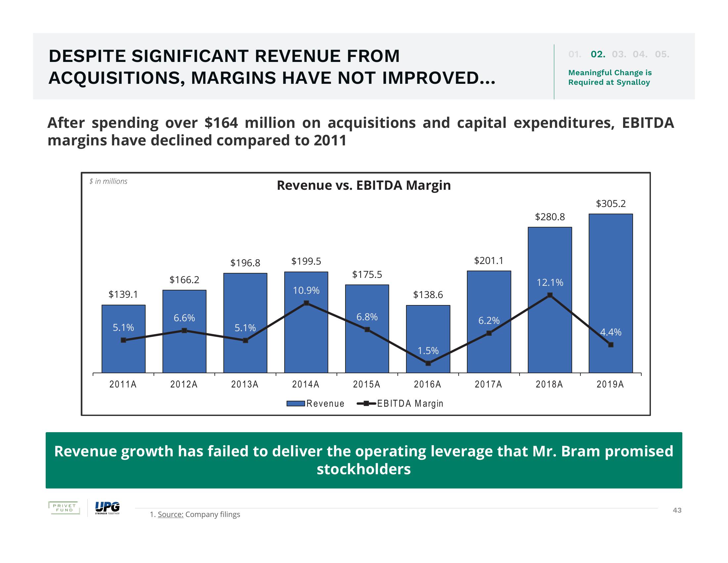Click the $305.2 revenue label
728x563 pixels.
(611, 203)
